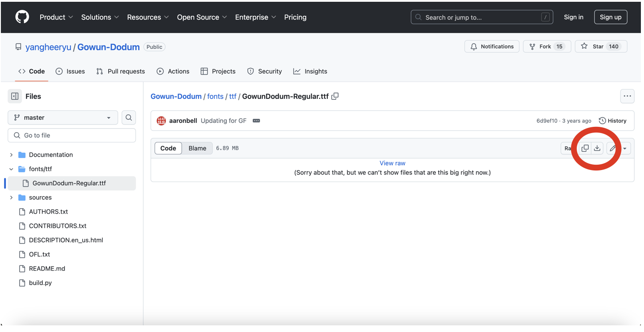Viewport: 644px width, 332px height.
Task: Copy the raw file contents
Action: tap(585, 148)
